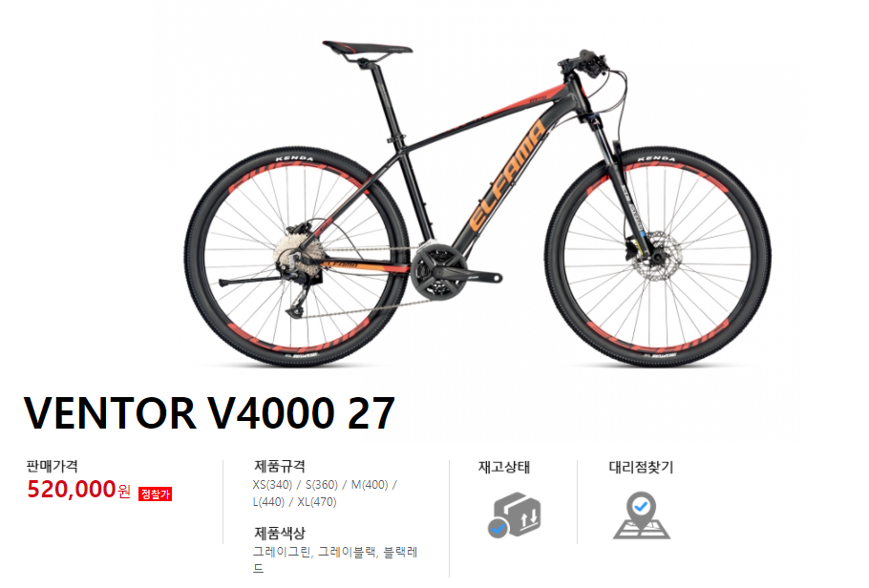
Task: Click the 제품색상 heading
Action: [279, 534]
